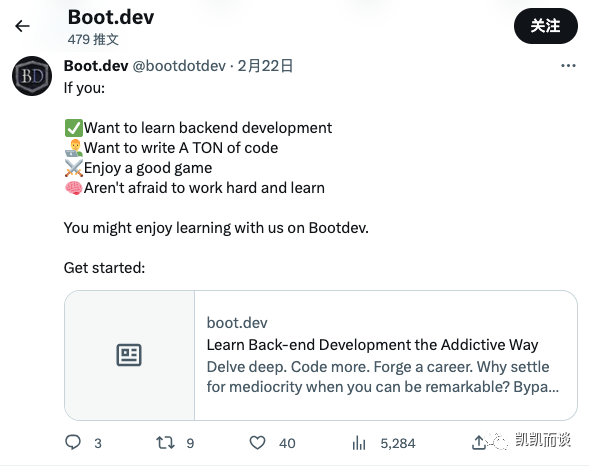Open the Boot.dev profile avatar

click(32, 76)
